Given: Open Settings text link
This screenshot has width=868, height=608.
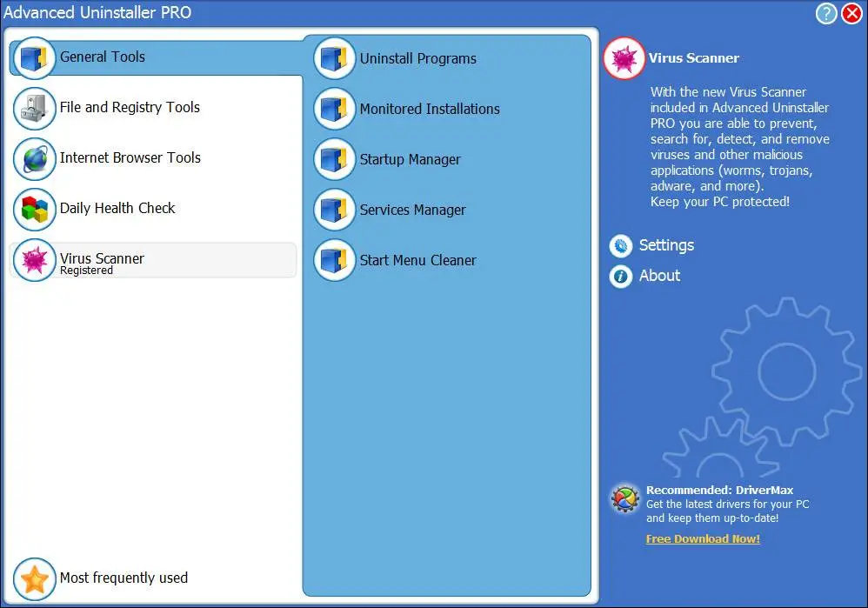Looking at the screenshot, I should tap(666, 245).
